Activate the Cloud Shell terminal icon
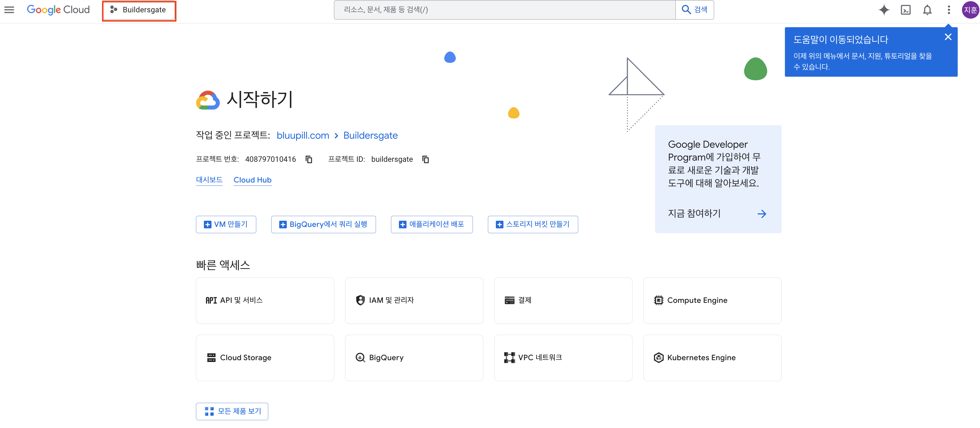Image resolution: width=980 pixels, height=428 pixels. coord(906,10)
